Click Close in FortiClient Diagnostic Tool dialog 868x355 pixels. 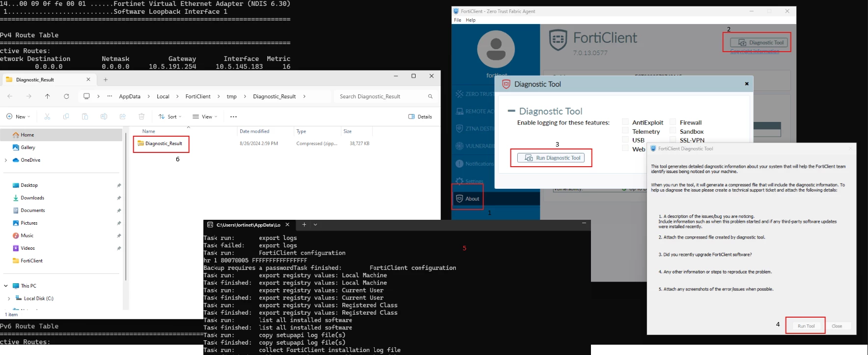(837, 326)
